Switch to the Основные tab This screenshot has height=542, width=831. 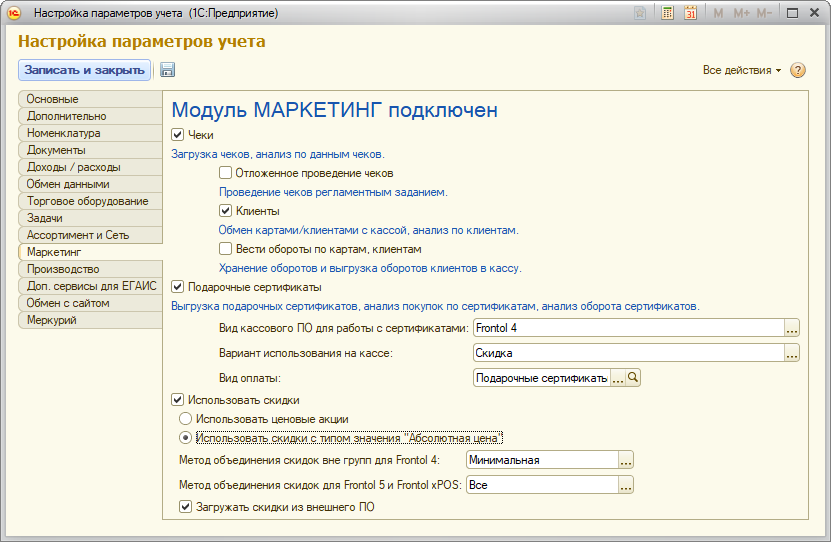click(x=90, y=99)
